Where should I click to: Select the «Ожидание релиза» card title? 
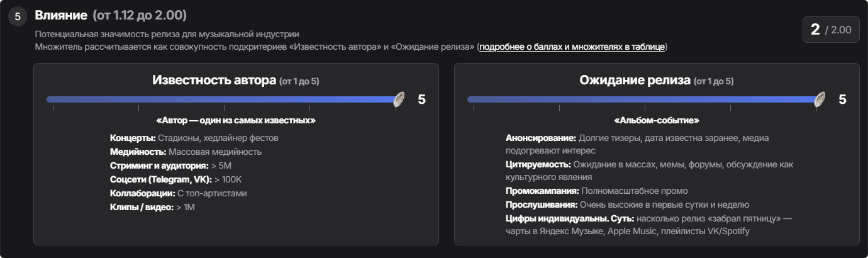tap(635, 81)
